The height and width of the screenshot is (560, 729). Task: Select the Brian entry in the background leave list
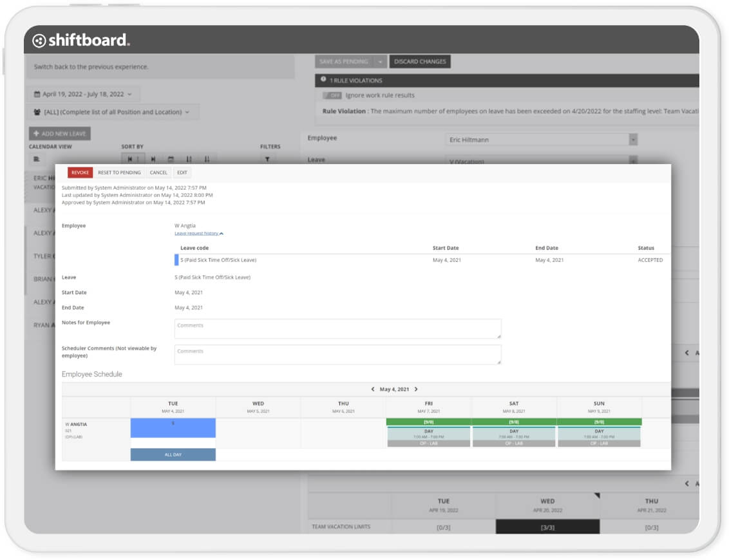point(41,279)
